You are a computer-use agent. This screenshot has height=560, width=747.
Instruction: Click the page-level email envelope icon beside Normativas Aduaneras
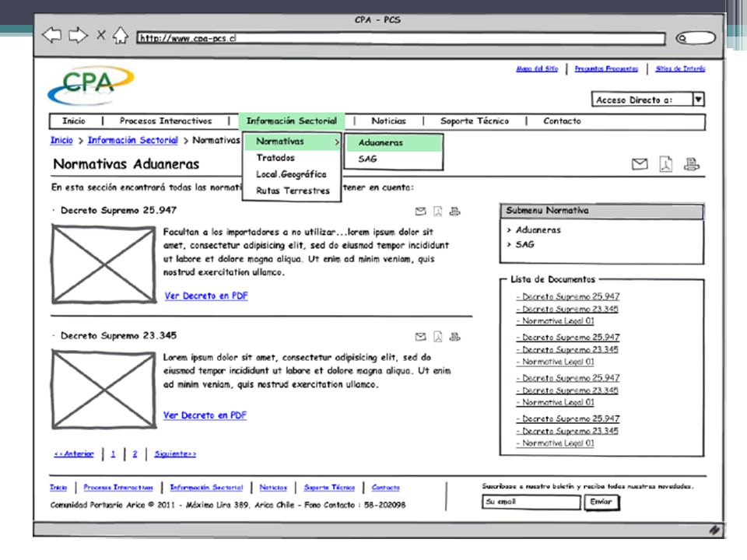click(x=640, y=164)
